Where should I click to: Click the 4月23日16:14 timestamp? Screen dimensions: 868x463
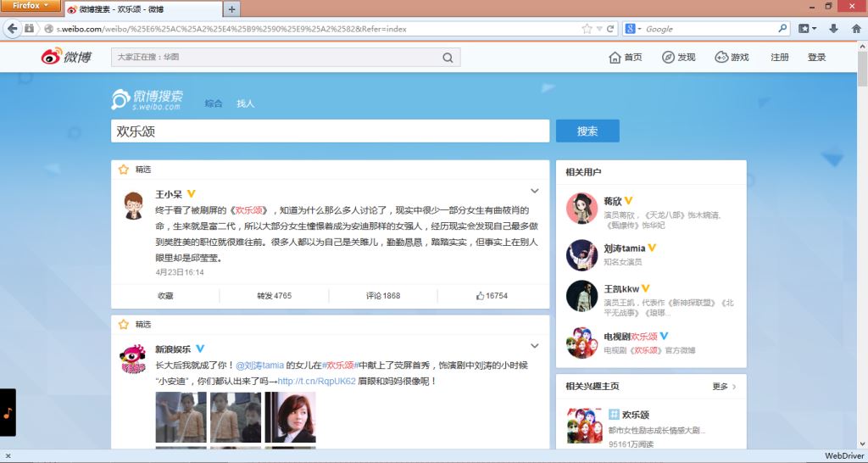(180, 272)
